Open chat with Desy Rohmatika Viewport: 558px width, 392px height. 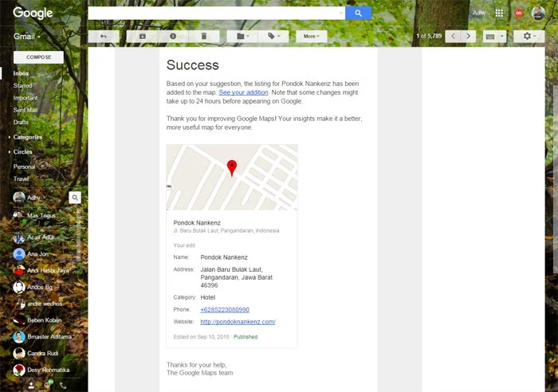point(41,370)
